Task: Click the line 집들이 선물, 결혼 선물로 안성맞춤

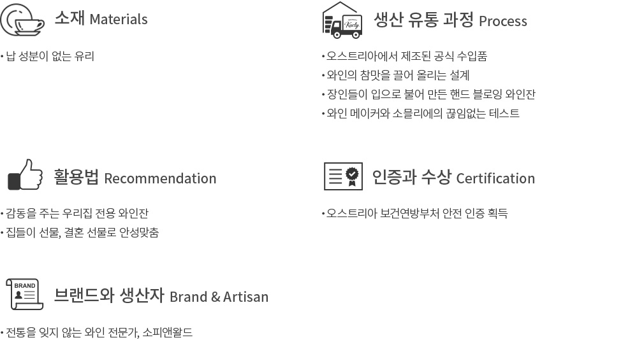Action: pyautogui.click(x=82, y=232)
